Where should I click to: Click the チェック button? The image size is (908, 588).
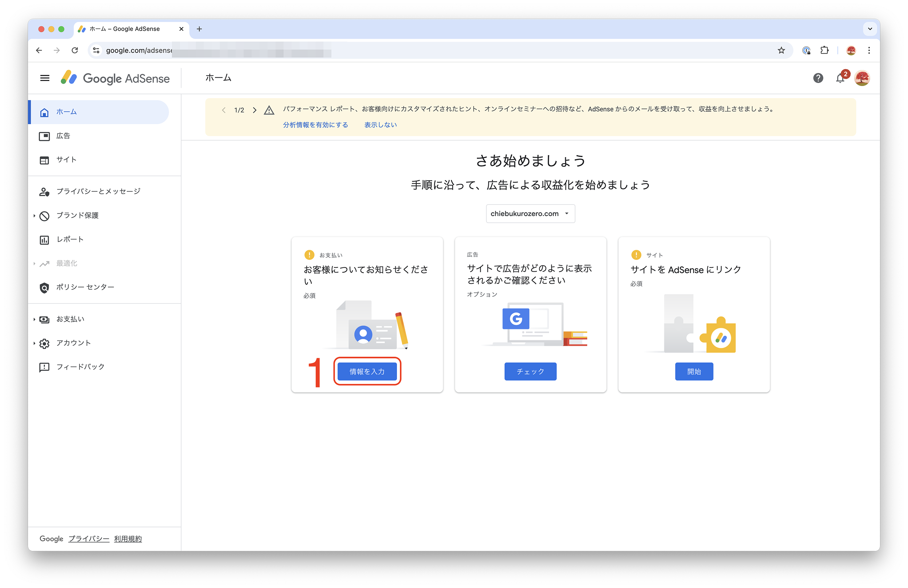530,371
